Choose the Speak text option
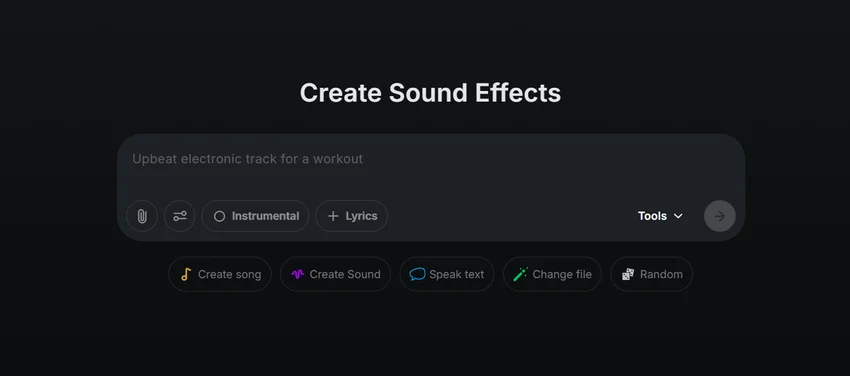 [x=447, y=274]
